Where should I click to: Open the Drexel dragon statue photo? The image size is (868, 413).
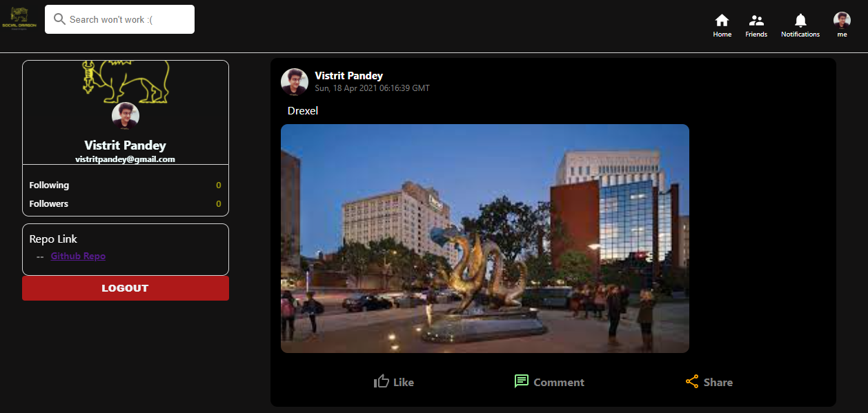click(x=485, y=239)
